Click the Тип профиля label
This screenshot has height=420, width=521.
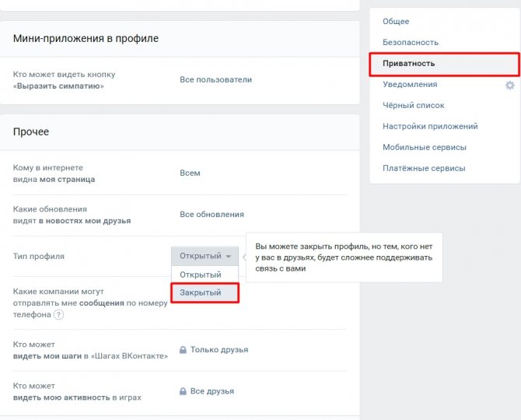click(x=39, y=256)
